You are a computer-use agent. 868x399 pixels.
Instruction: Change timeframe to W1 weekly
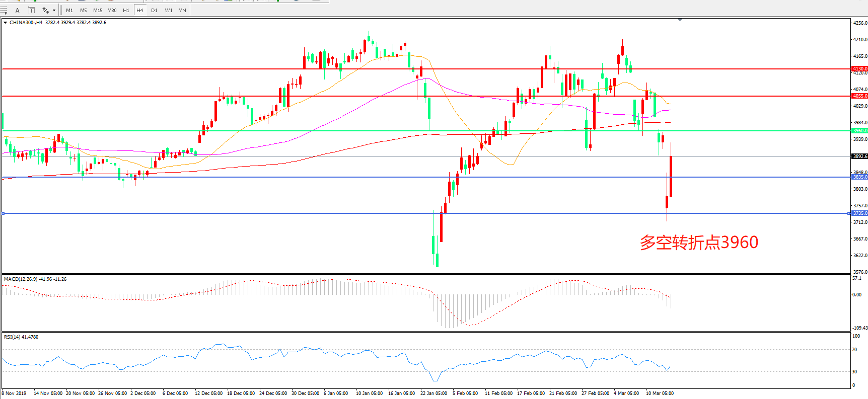[168, 10]
